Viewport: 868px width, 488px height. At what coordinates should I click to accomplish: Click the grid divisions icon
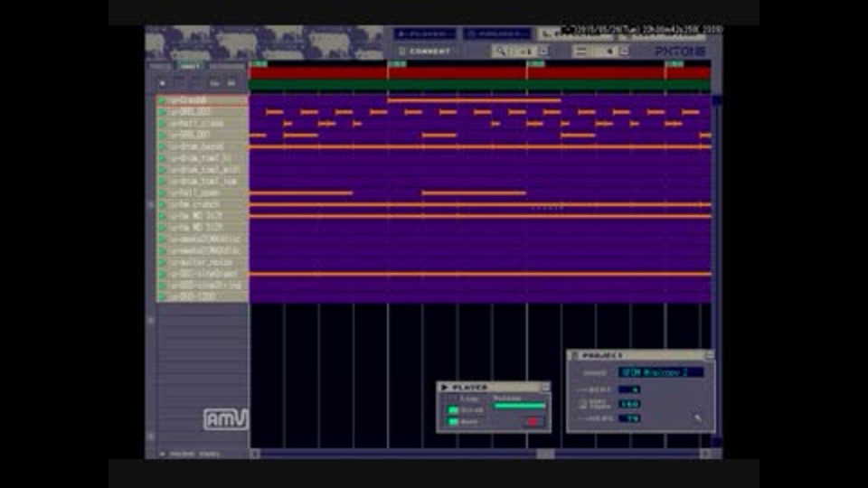point(580,52)
